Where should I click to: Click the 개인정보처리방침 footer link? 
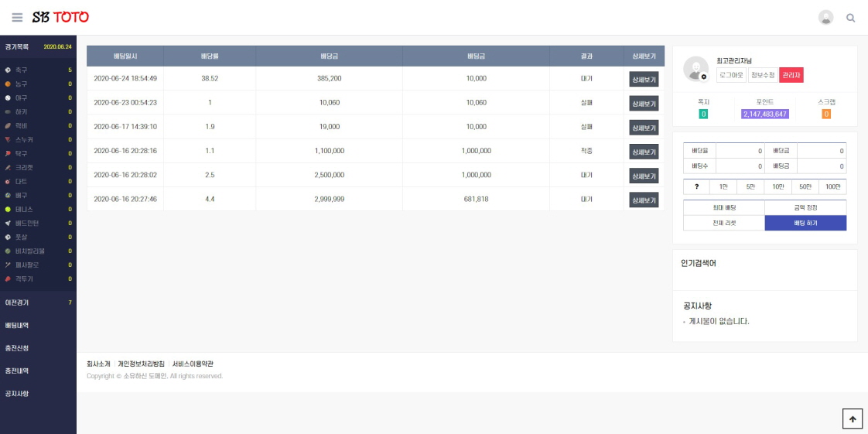(141, 364)
